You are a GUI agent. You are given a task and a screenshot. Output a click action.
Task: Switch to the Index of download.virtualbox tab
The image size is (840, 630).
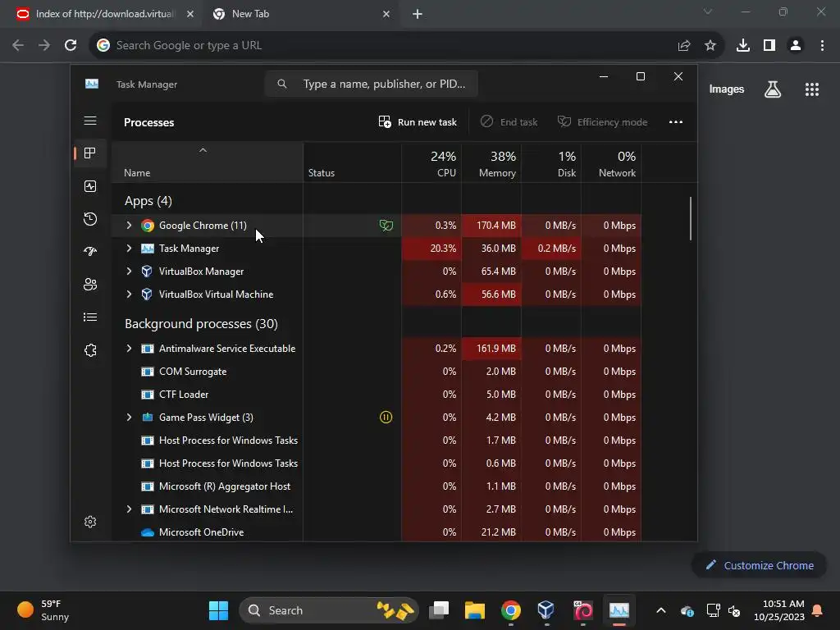106,15
